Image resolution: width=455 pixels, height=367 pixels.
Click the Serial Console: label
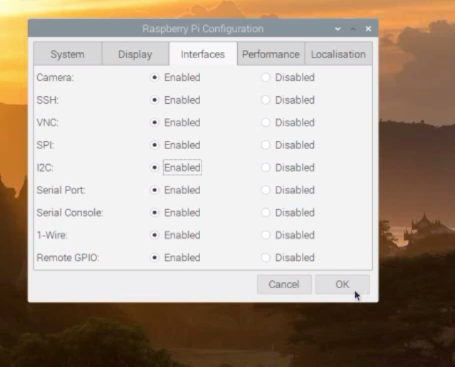[70, 212]
